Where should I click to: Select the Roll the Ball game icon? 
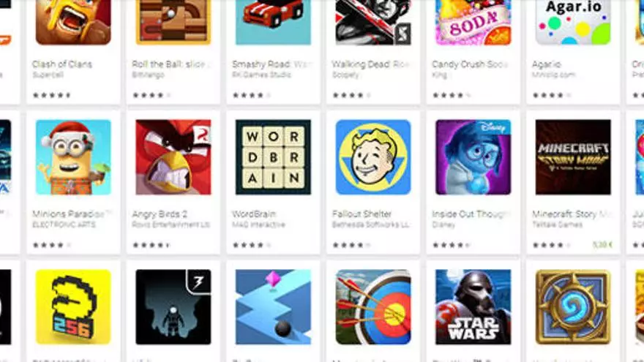(x=173, y=22)
